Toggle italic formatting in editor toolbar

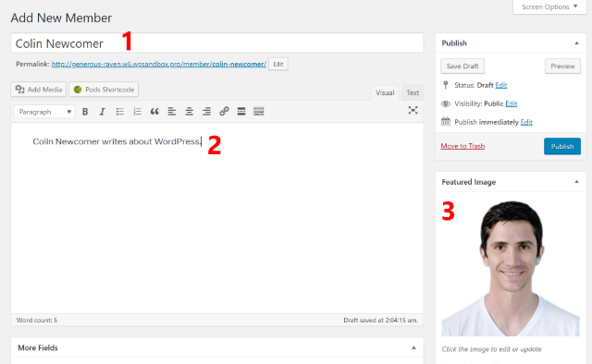(x=103, y=112)
